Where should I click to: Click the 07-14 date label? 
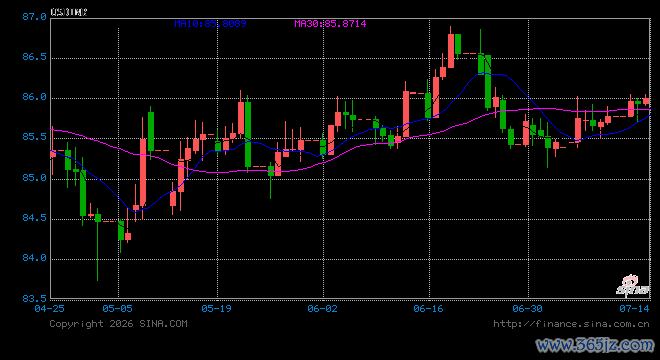(634, 309)
